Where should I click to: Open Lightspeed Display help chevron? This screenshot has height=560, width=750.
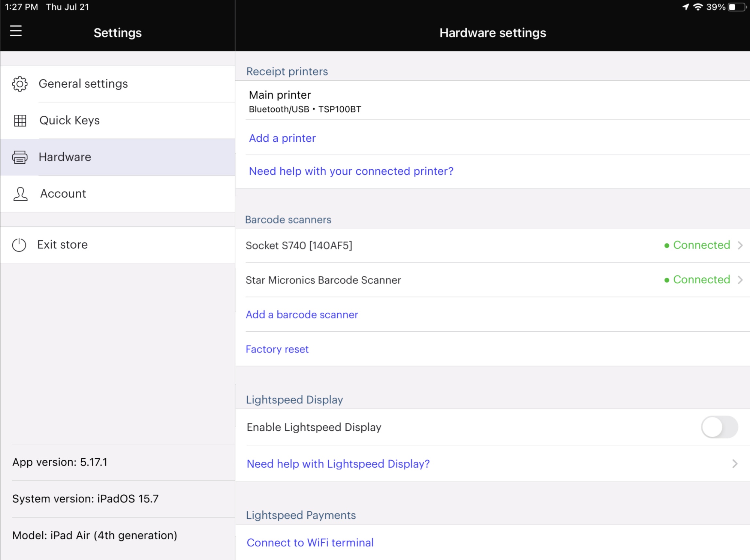coord(735,463)
